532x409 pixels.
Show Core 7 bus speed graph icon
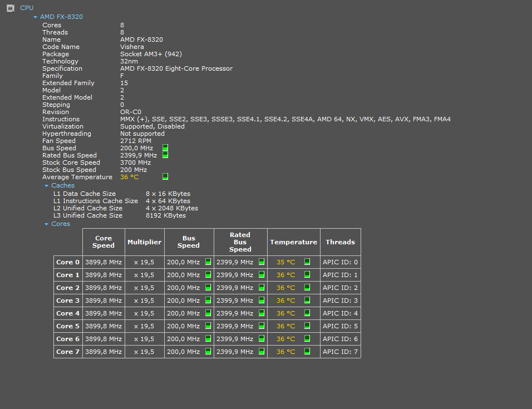(x=208, y=351)
